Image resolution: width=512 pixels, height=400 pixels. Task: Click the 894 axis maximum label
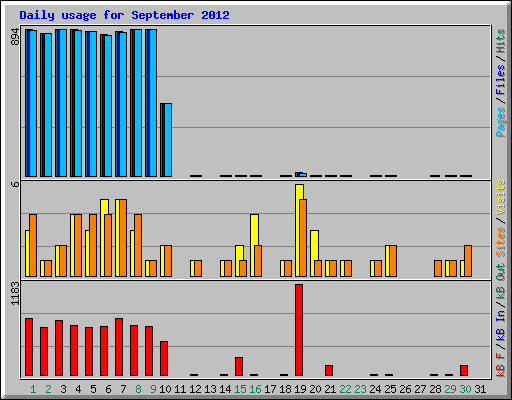[15, 37]
